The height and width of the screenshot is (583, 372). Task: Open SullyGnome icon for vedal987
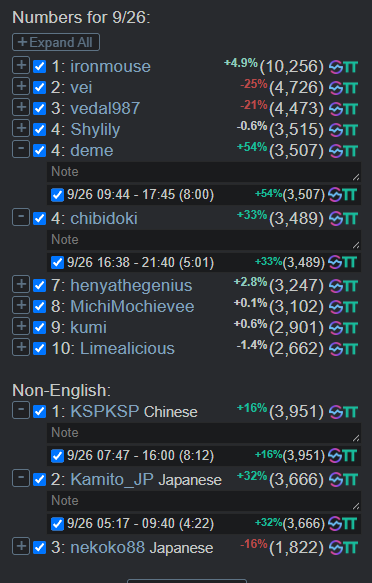click(x=336, y=109)
